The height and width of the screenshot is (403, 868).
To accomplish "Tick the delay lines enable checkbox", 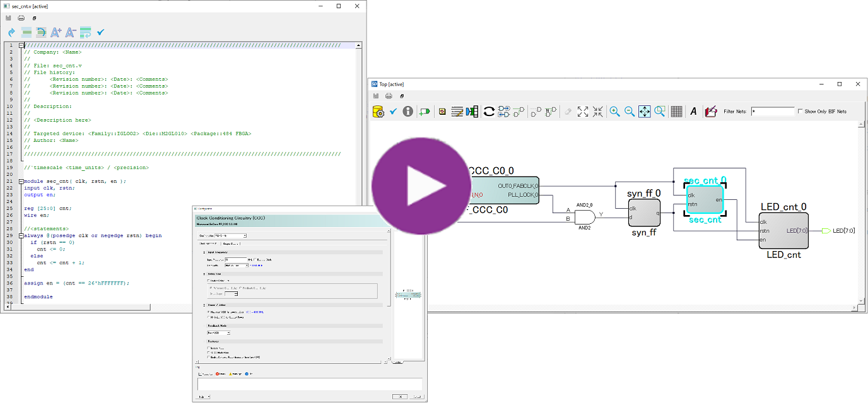I will (209, 281).
